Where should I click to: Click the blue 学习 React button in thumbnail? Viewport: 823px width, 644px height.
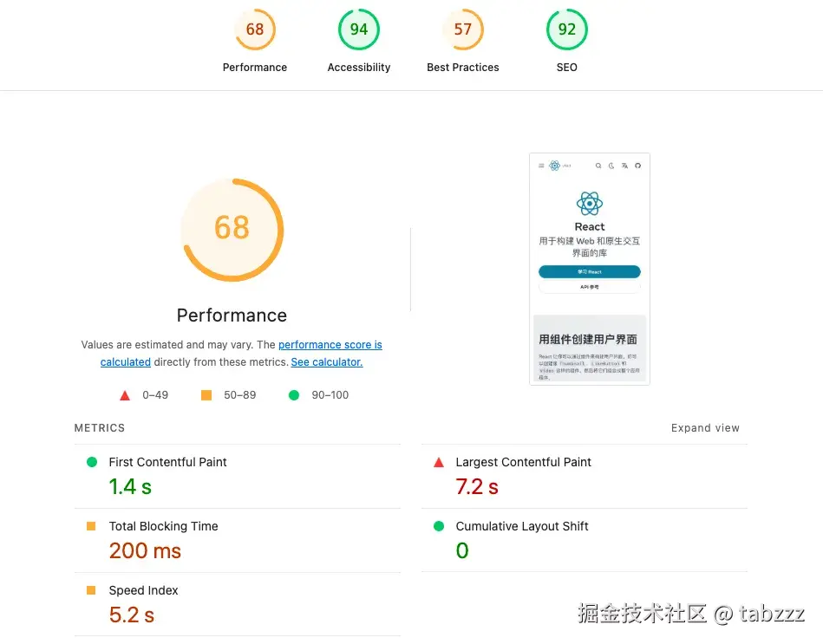590,271
